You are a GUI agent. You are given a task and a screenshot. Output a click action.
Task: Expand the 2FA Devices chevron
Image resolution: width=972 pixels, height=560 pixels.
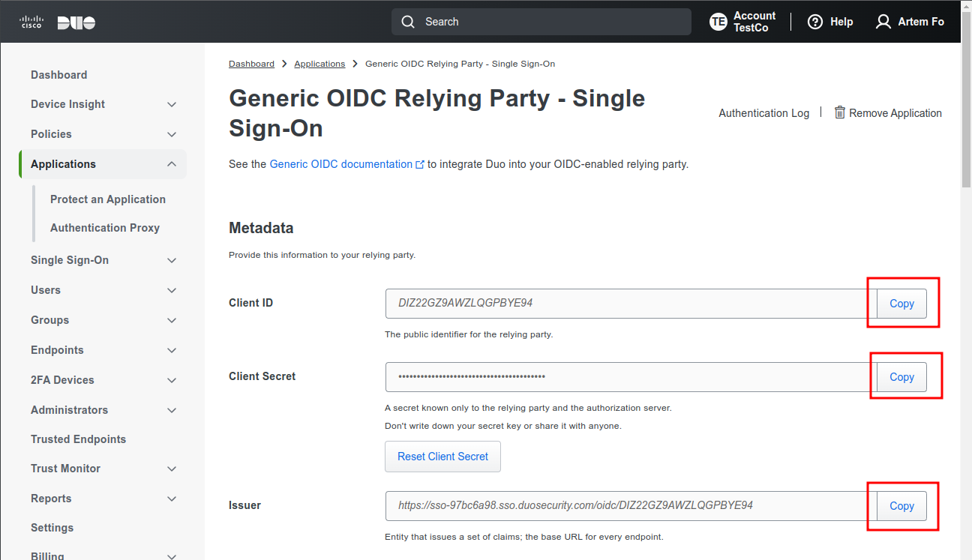[172, 380]
